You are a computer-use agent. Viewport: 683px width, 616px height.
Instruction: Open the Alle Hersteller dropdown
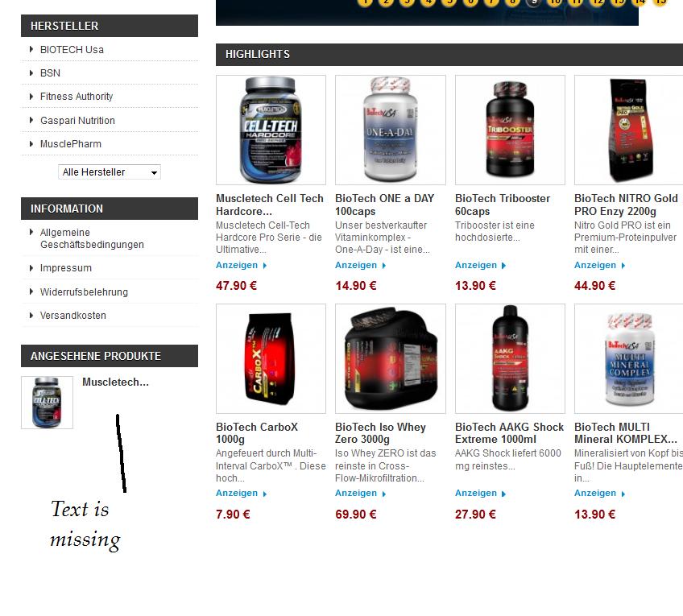click(x=110, y=172)
